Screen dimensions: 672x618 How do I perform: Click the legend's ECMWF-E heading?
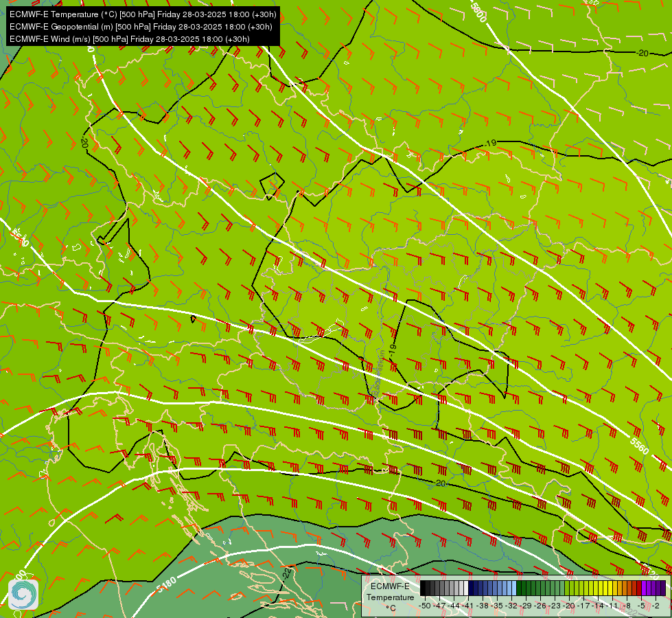click(390, 586)
